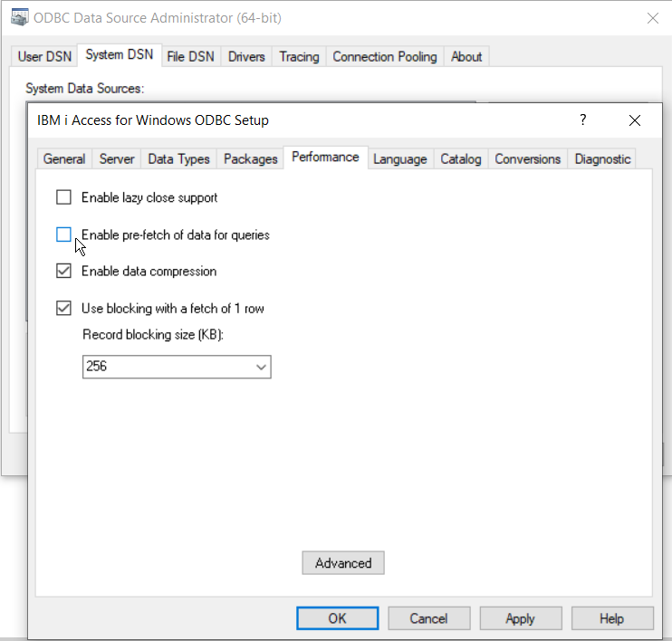Click the ODBC Data Source Administrator title icon
Image resolution: width=672 pixels, height=641 pixels.
[x=18, y=16]
